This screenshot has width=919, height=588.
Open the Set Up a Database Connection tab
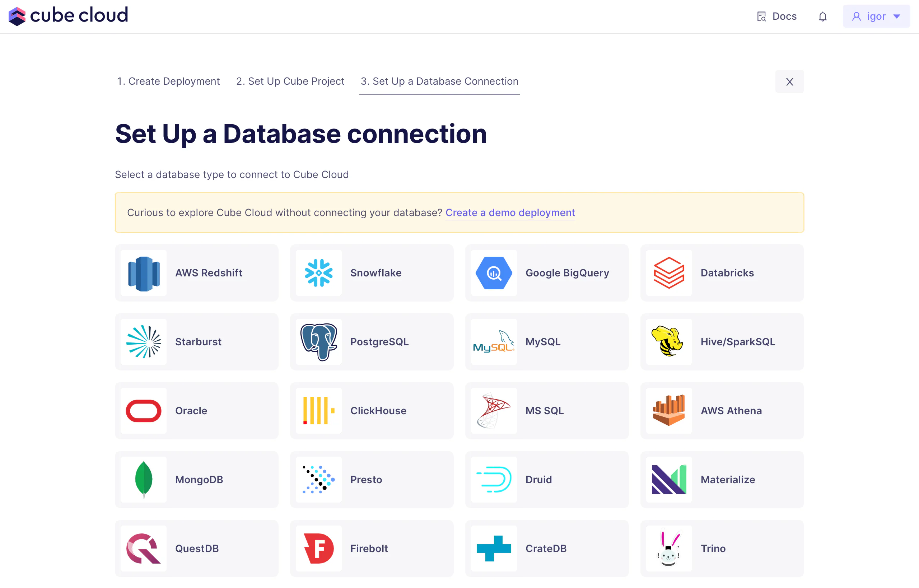coord(439,81)
